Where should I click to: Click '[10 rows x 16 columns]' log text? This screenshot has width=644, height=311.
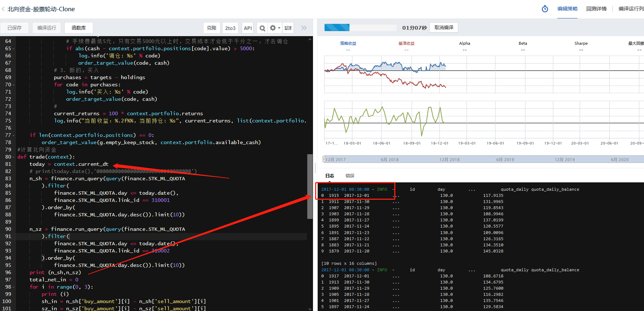click(349, 263)
